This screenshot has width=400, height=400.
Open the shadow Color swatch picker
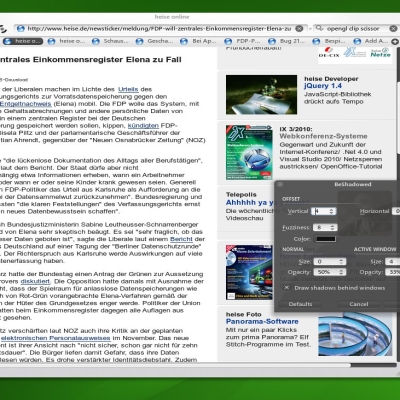tap(326, 239)
